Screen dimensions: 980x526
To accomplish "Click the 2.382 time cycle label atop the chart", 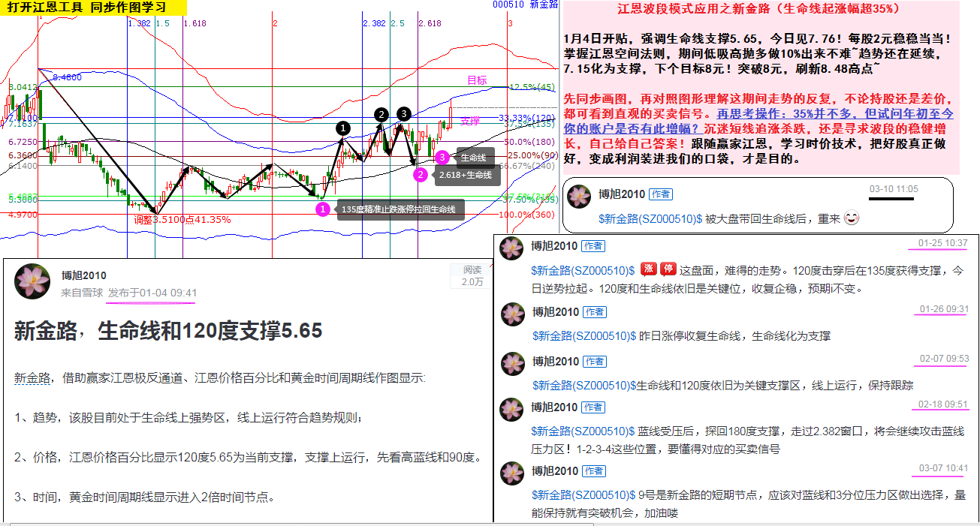I will tap(373, 24).
